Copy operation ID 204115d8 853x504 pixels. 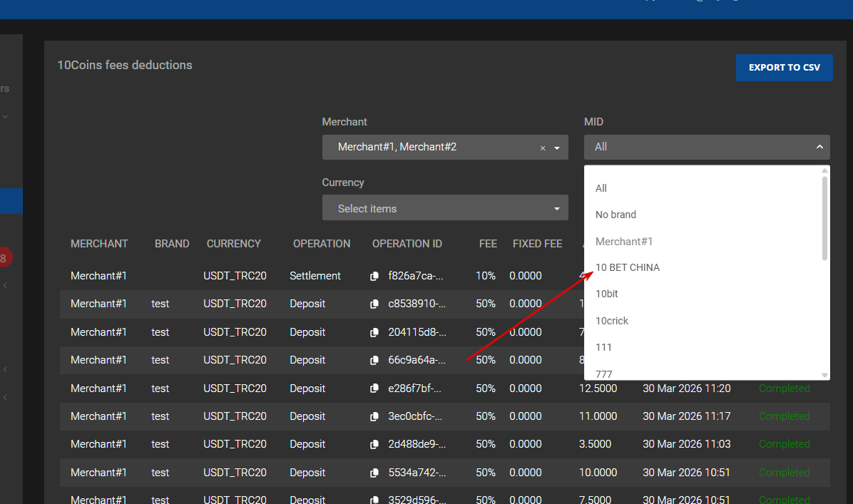(374, 333)
